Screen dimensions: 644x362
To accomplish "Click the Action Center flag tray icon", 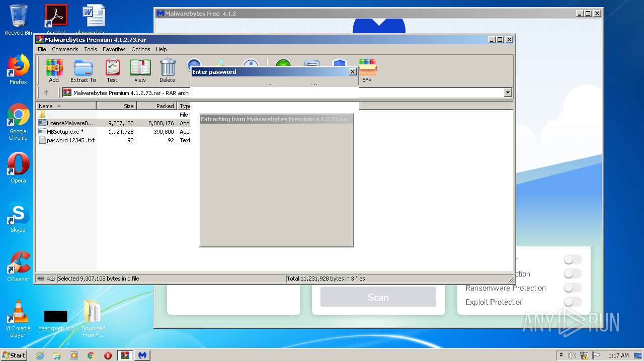I will tap(596, 355).
